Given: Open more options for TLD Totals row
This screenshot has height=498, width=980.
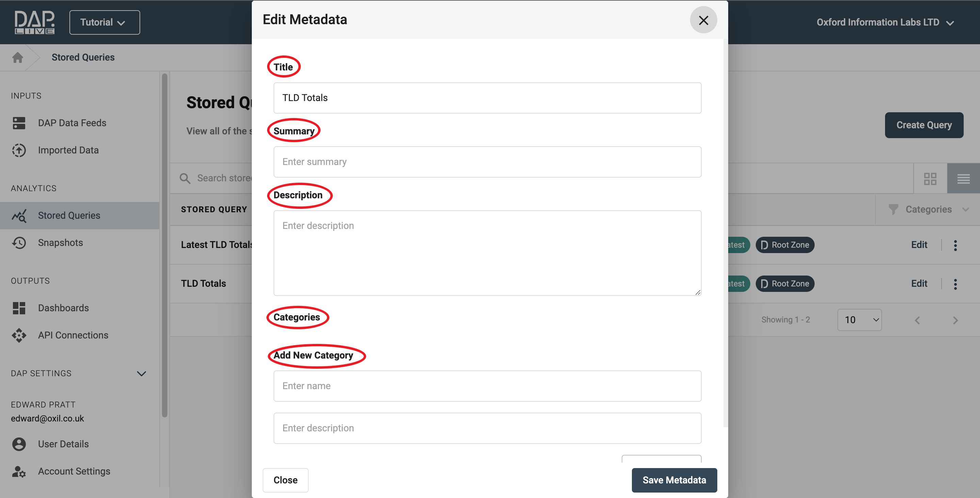Looking at the screenshot, I should pos(955,284).
